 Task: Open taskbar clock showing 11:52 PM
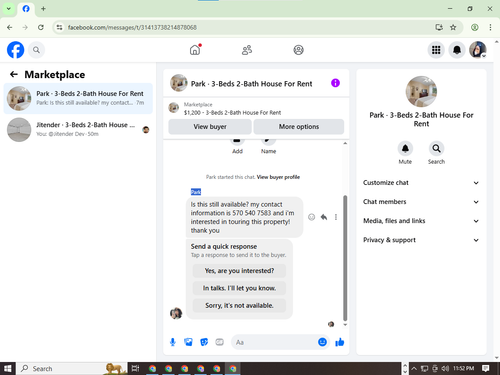point(463,368)
